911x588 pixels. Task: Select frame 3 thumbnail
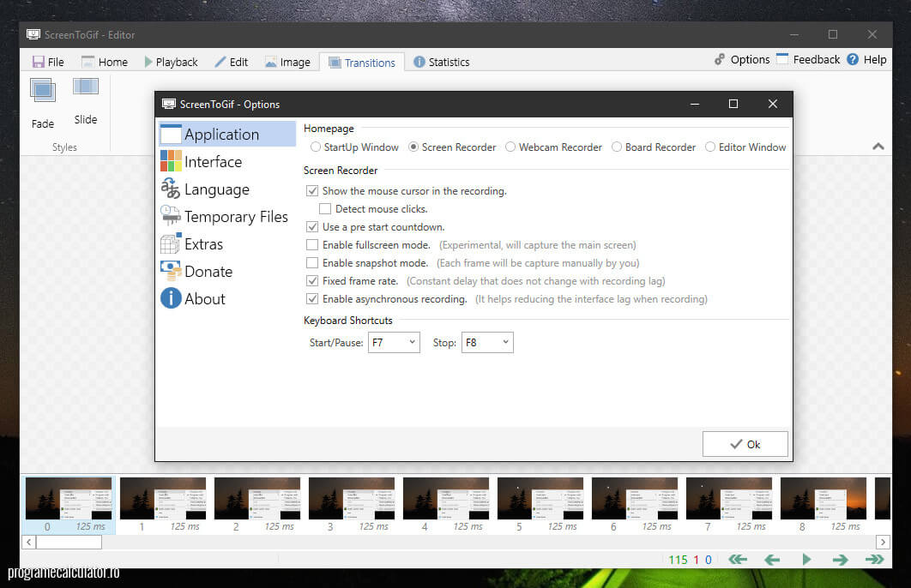pos(352,505)
